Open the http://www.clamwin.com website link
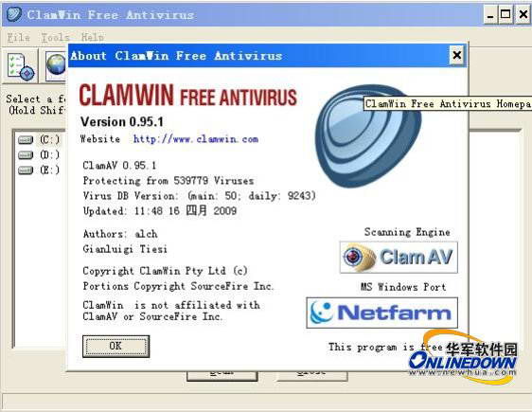The image size is (532, 412). click(196, 139)
